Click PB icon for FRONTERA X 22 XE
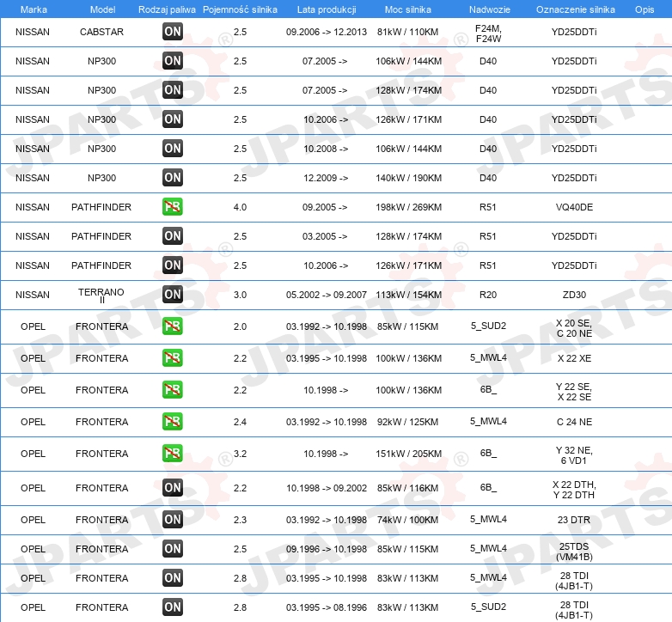This screenshot has height=622, width=672. pos(173,357)
